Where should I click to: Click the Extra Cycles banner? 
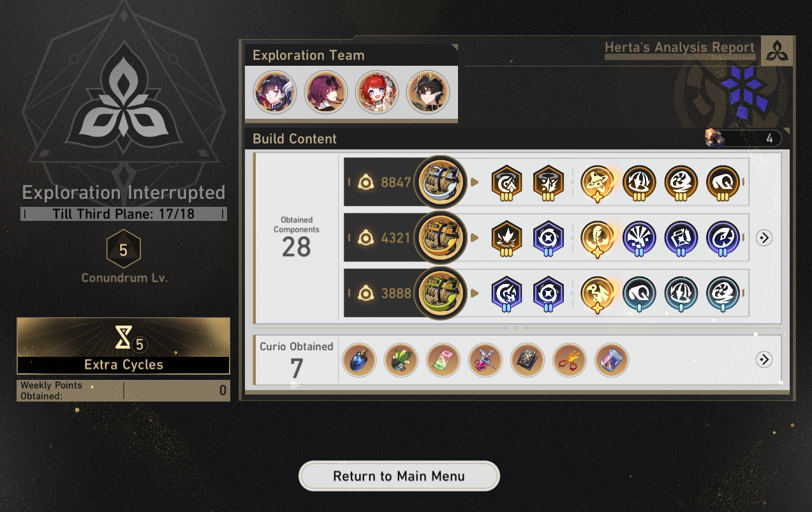tap(123, 345)
